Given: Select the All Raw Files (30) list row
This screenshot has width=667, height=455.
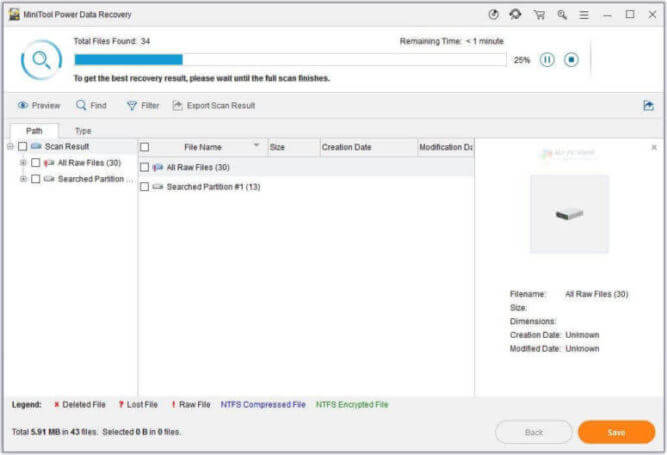Looking at the screenshot, I should pyautogui.click(x=306, y=168).
